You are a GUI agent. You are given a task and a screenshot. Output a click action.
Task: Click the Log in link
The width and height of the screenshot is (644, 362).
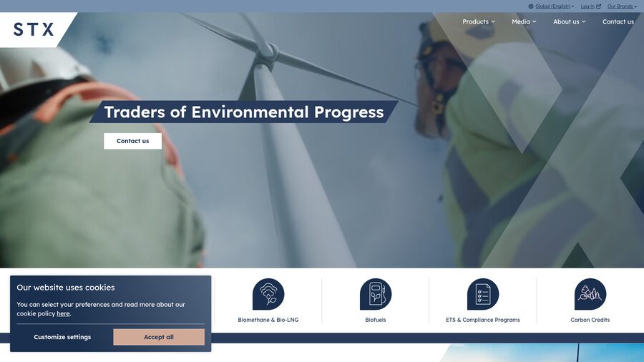(x=587, y=6)
